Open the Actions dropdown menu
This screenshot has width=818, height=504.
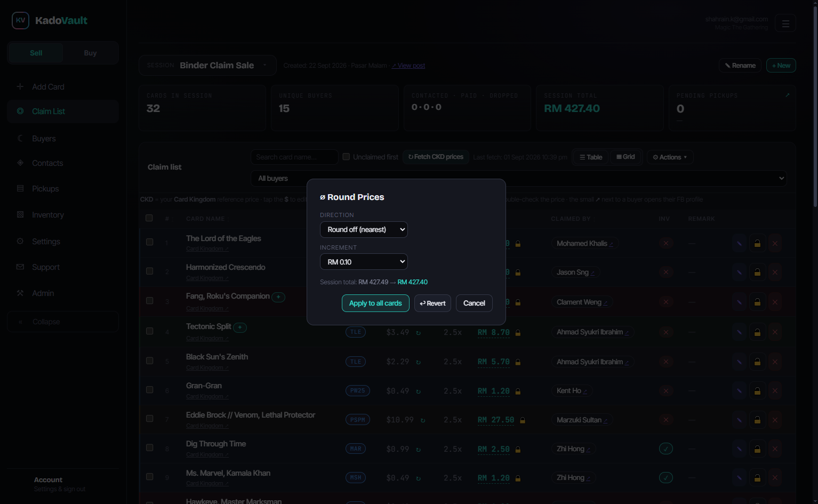pyautogui.click(x=670, y=157)
